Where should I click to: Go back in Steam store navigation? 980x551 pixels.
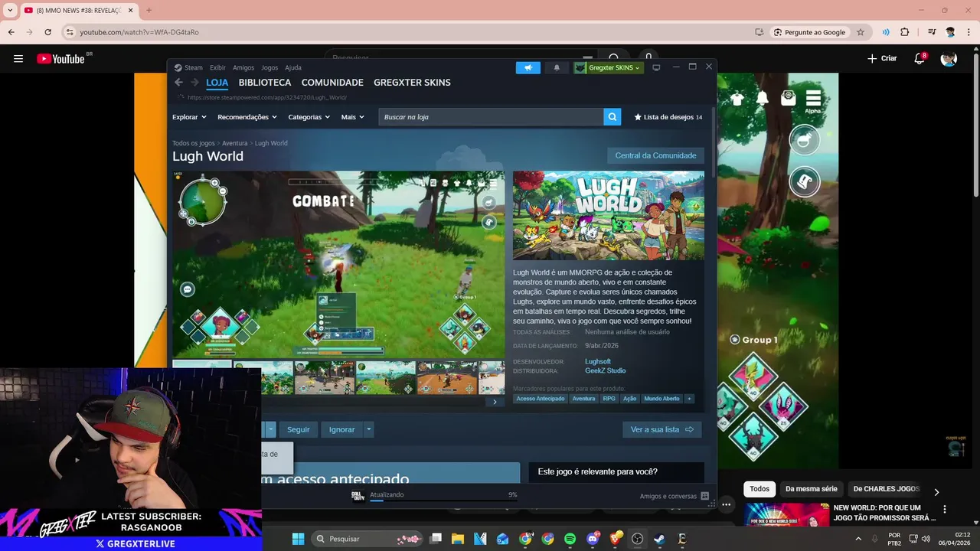[x=178, y=83]
